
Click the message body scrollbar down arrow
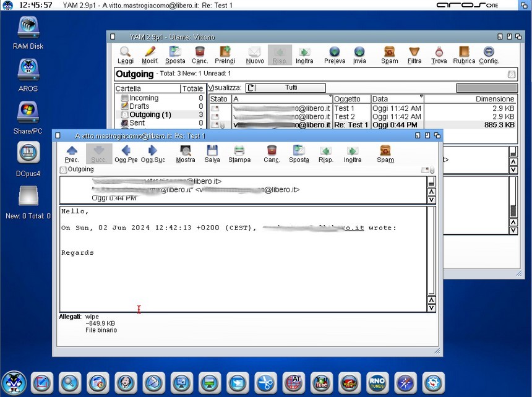(431, 307)
